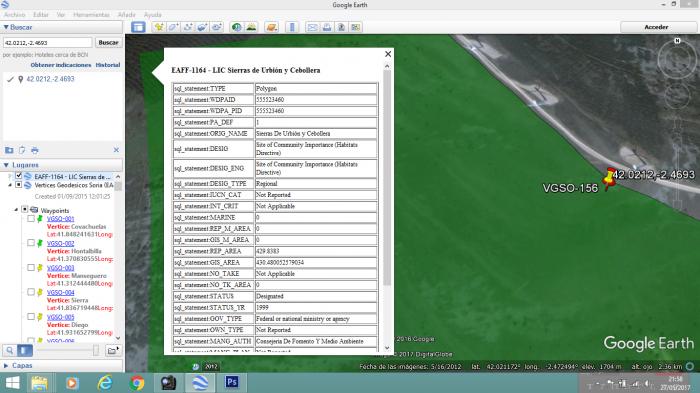
Task: Open the historical imagery clock icon
Action: (237, 27)
